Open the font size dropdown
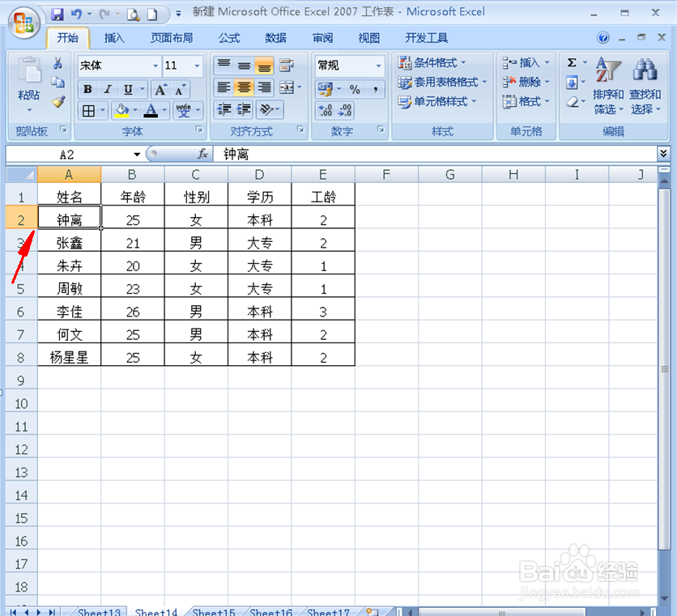 tap(194, 66)
